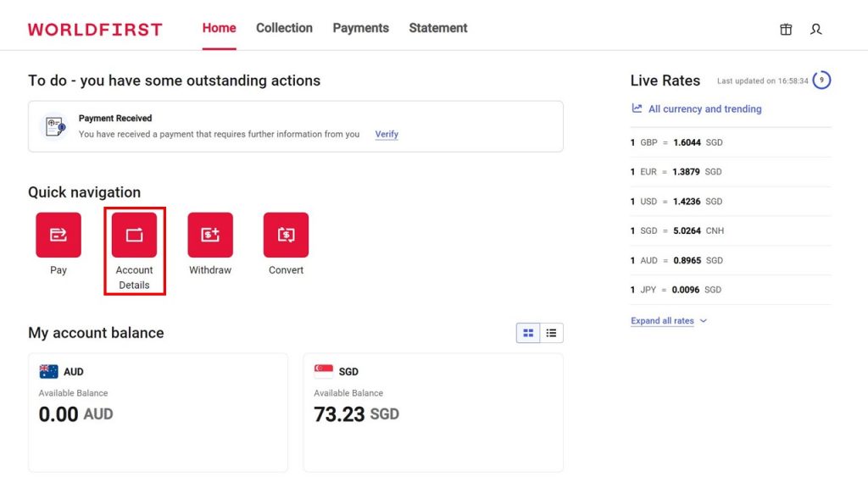
Task: Go to the Collection tab
Action: point(284,28)
